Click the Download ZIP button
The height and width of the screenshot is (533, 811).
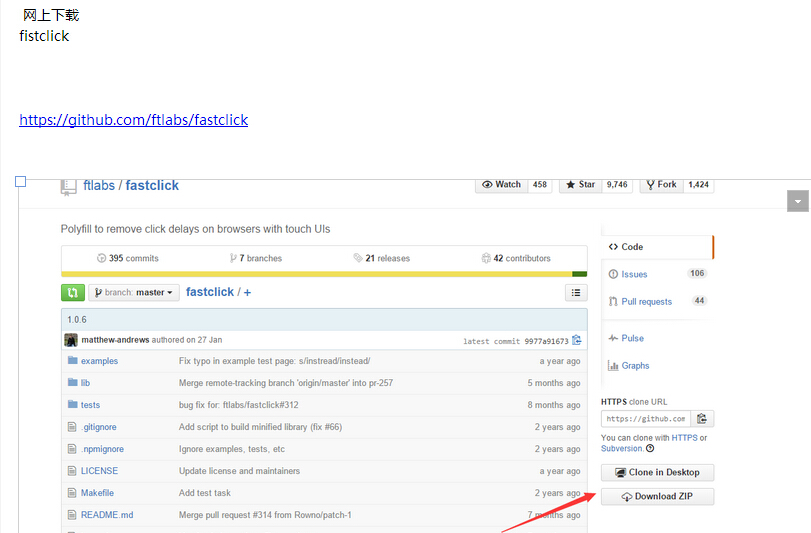(657, 496)
